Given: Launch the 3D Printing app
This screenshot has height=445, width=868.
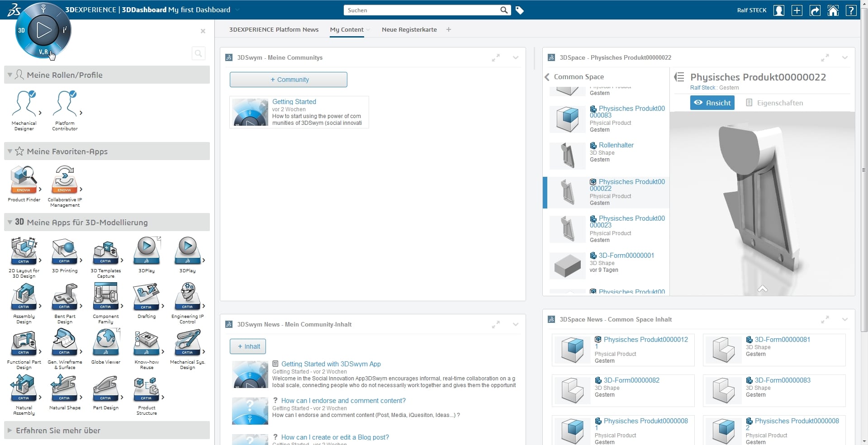Looking at the screenshot, I should (x=65, y=251).
